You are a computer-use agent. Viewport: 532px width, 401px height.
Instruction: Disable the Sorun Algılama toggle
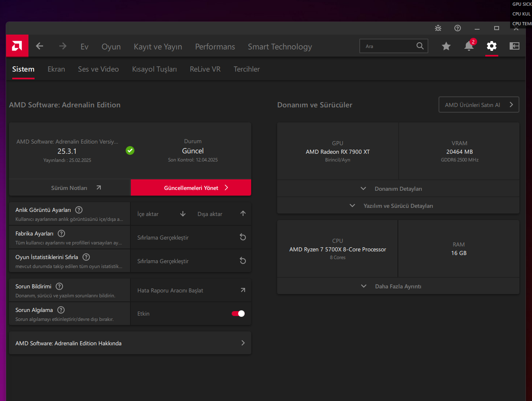pos(238,314)
